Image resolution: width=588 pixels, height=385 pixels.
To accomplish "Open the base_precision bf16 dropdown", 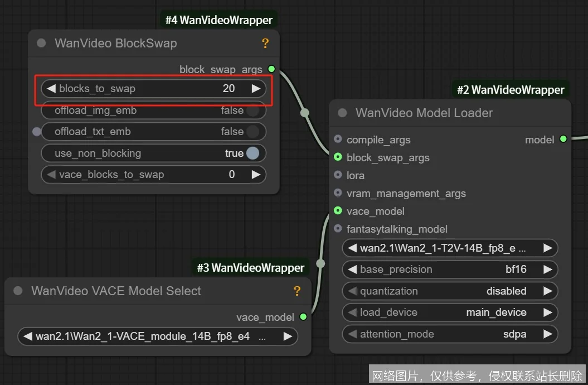I will point(450,269).
